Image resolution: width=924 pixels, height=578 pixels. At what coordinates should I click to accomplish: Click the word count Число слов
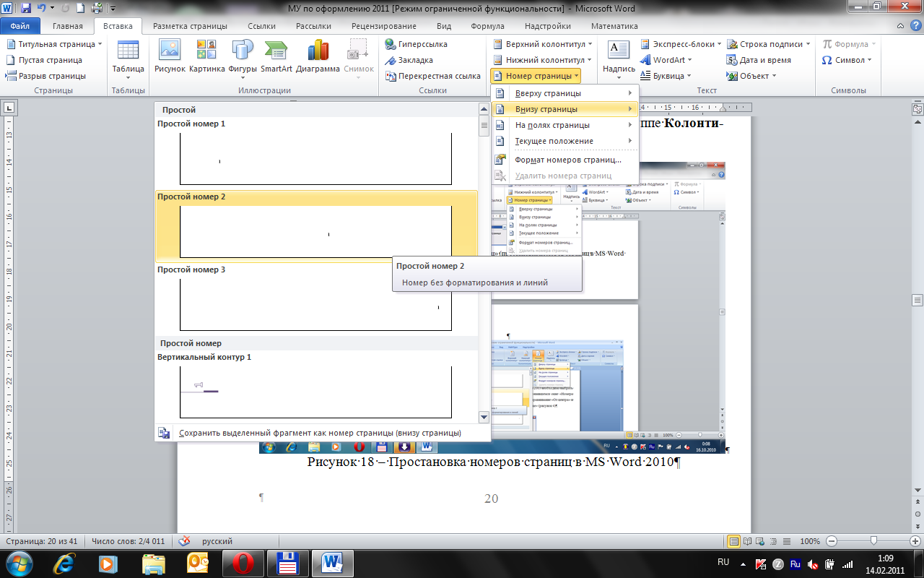pos(128,541)
